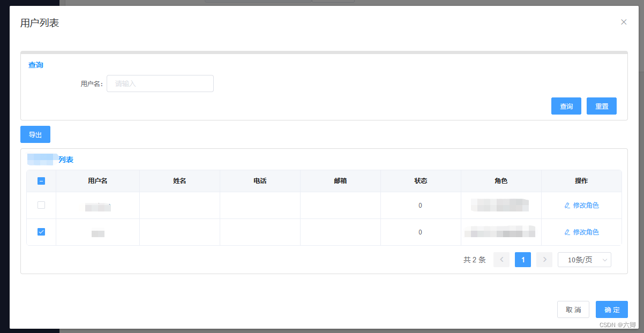Click the 确定 confirm button

611,309
